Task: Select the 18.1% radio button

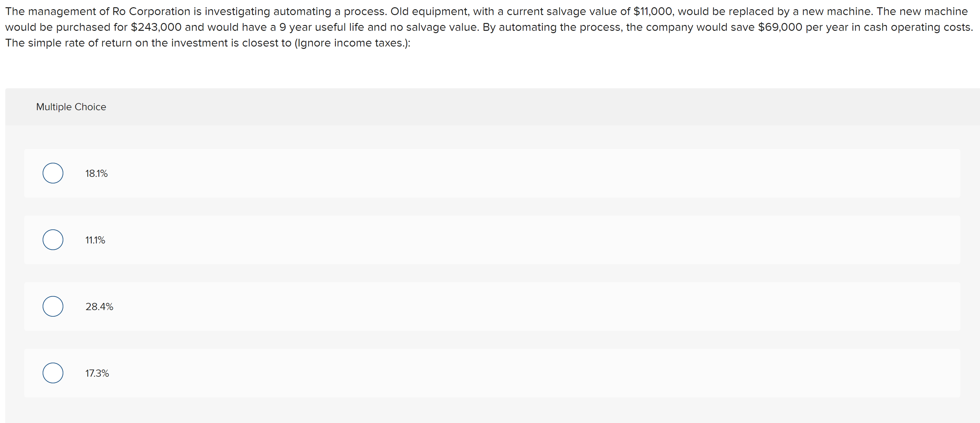Action: (52, 173)
